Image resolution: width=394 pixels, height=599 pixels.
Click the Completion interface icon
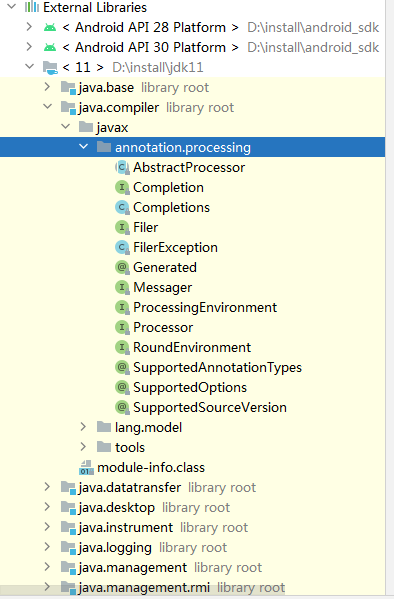[122, 187]
